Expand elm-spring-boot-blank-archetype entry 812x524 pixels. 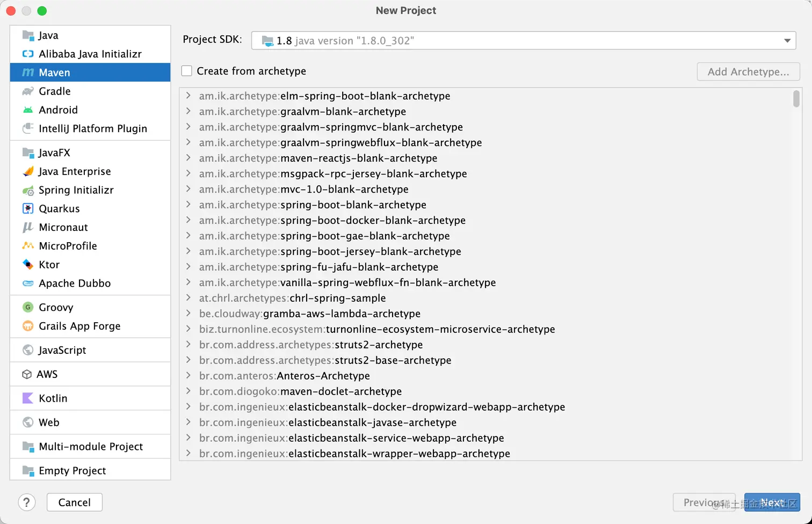(x=188, y=96)
